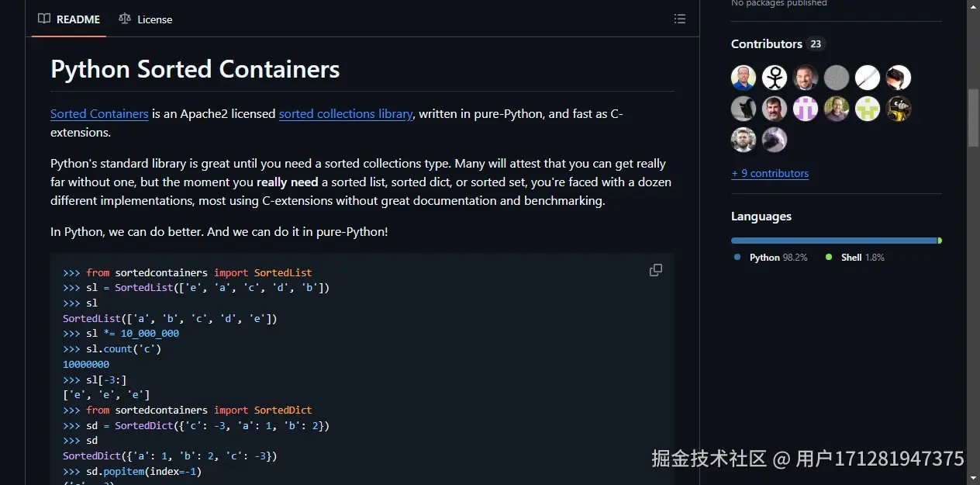This screenshot has height=485, width=980.
Task: Follow the sorted collections library link
Action: pos(346,113)
